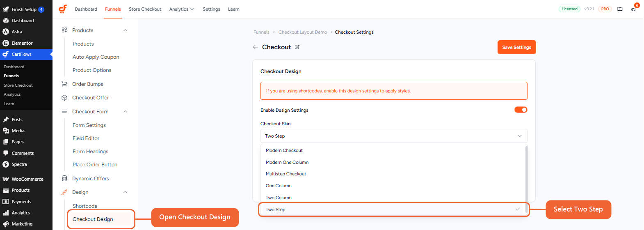Click the Design paintbrush icon

[x=64, y=192]
